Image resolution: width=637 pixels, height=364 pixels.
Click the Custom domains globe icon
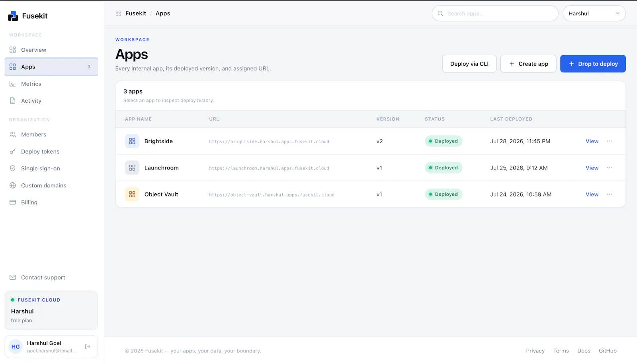pyautogui.click(x=13, y=185)
